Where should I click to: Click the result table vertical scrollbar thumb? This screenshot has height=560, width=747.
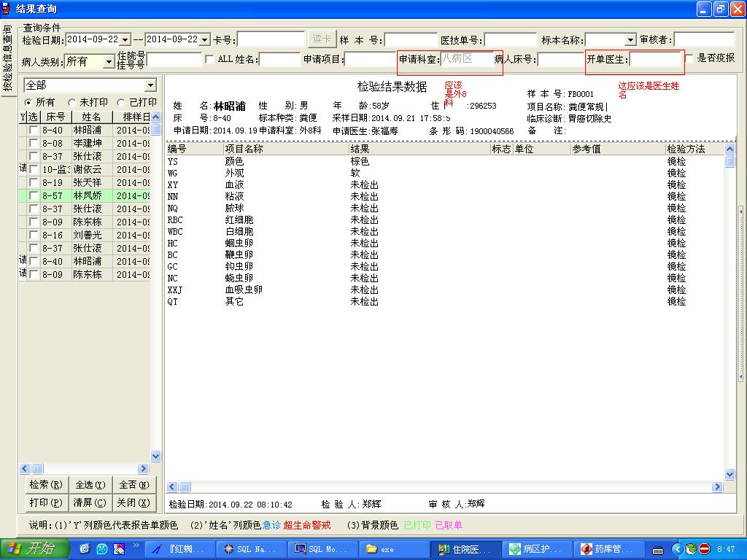[x=729, y=161]
